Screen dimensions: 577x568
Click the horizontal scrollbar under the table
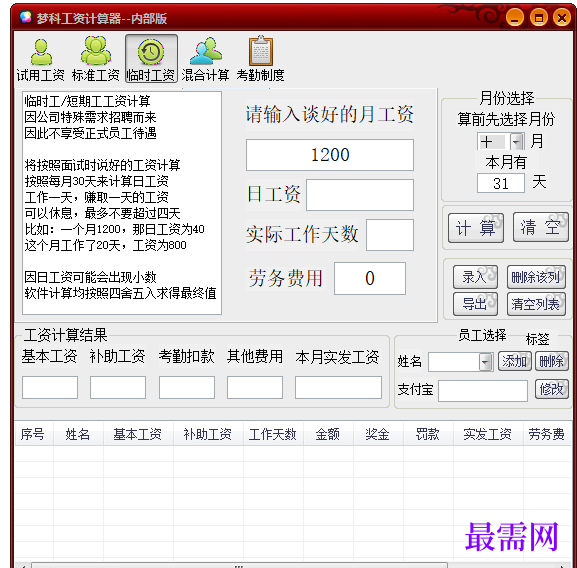[239, 565]
